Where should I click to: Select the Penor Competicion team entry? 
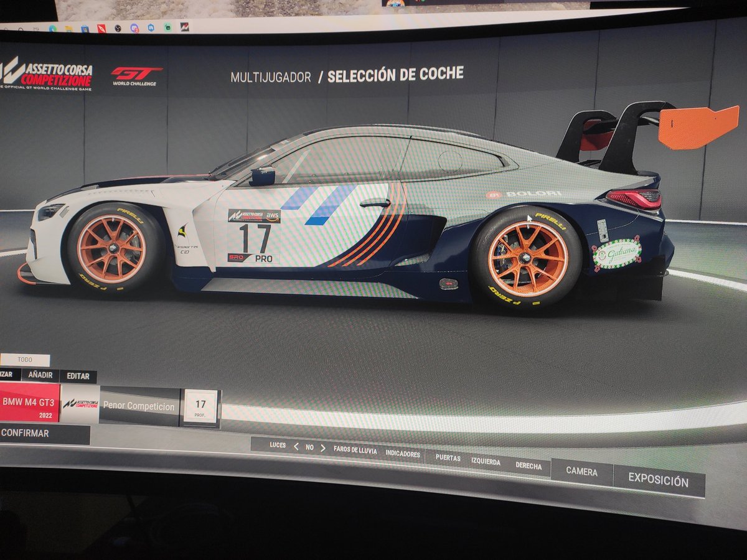(x=139, y=406)
